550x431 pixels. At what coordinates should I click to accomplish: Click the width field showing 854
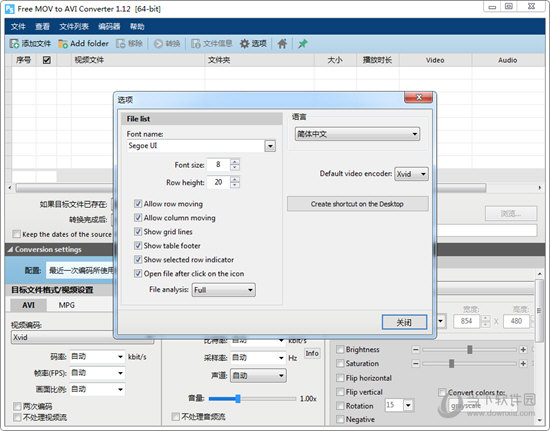[466, 321]
